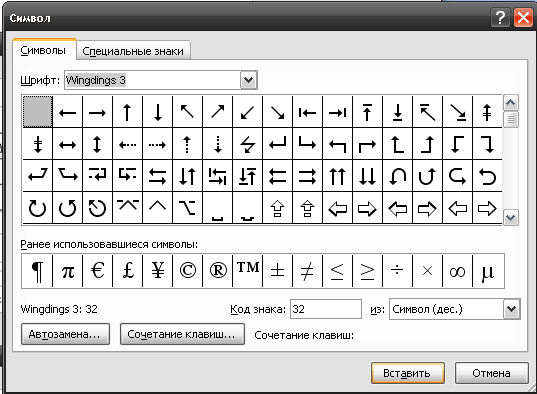Viewport: 537px width, 394px height.
Task: Select the left arrow symbol in first row
Action: click(x=67, y=112)
